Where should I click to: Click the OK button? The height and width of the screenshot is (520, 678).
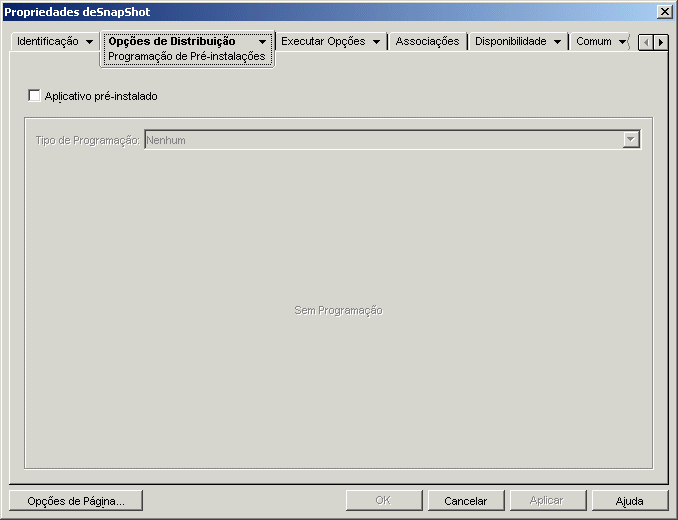(384, 501)
